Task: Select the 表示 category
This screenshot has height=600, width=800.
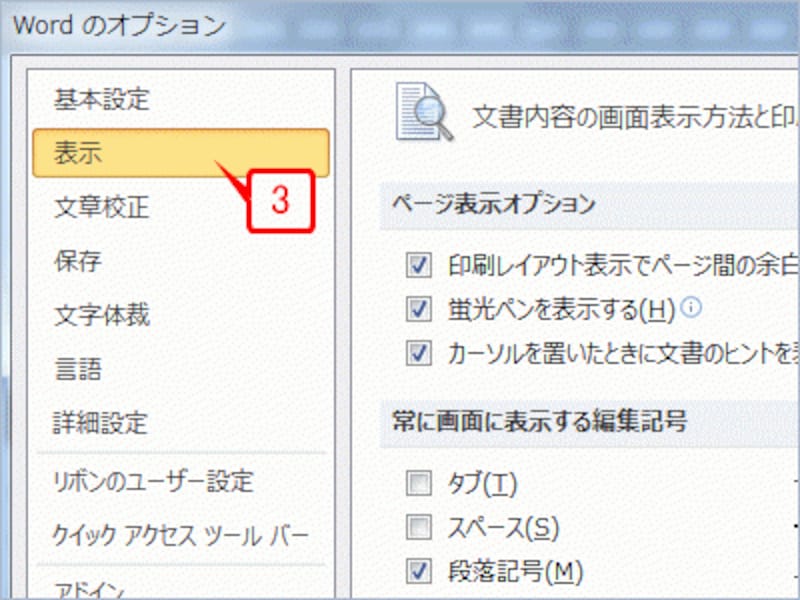Action: tap(181, 153)
